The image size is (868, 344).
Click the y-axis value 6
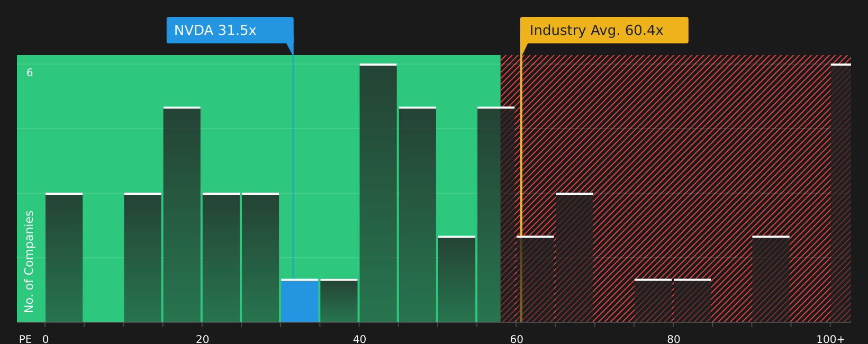click(30, 73)
